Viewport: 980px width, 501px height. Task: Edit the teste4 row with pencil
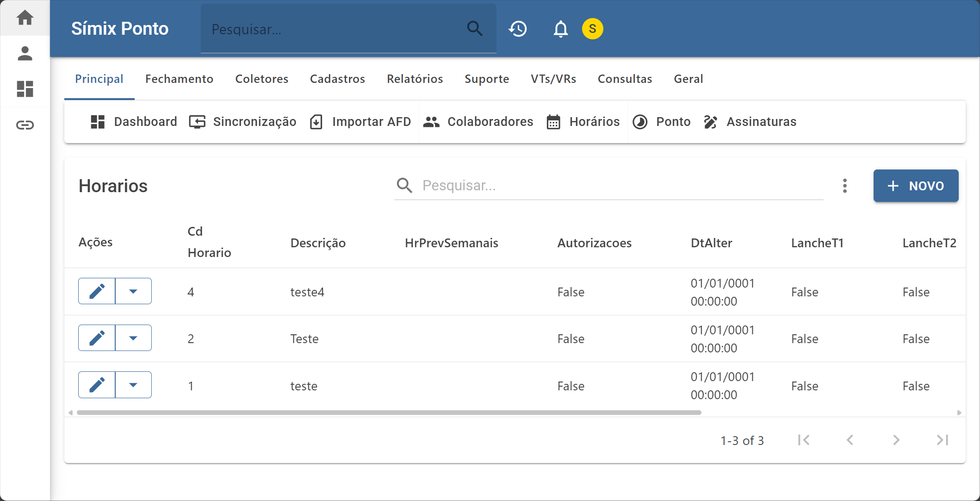97,291
